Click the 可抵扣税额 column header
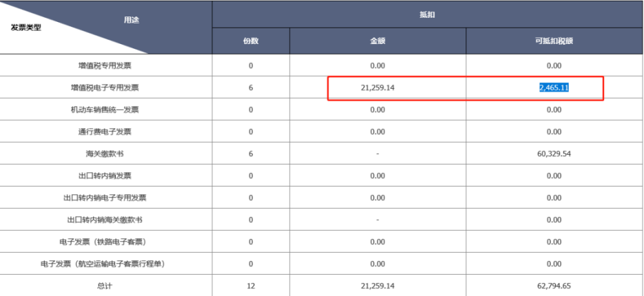The height and width of the screenshot is (296, 644). pyautogui.click(x=554, y=41)
